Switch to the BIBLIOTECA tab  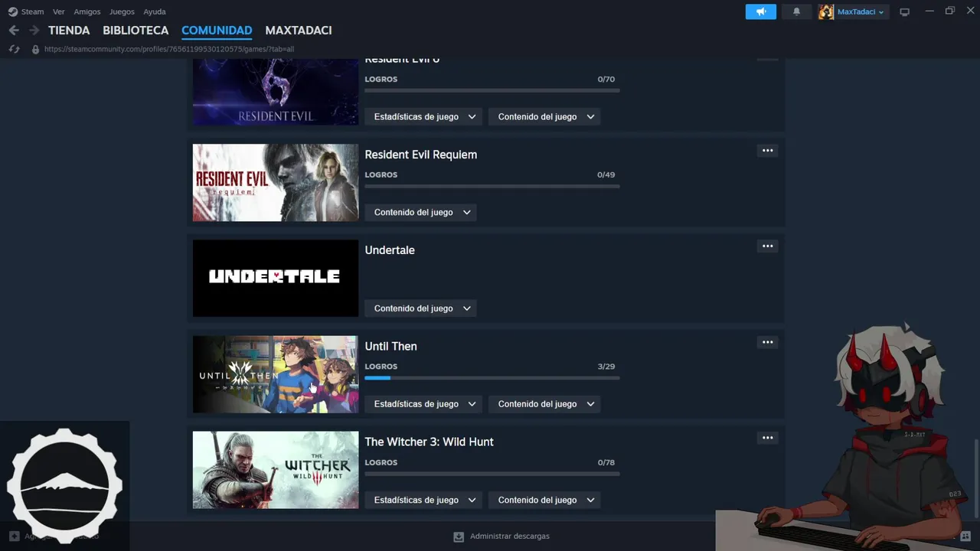(x=136, y=31)
